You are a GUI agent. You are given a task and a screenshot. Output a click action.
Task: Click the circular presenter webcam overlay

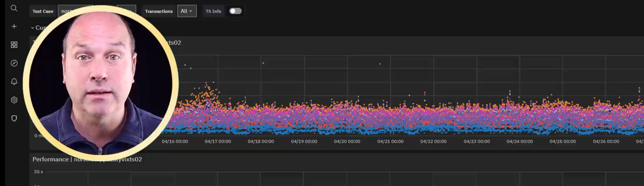coord(101,80)
